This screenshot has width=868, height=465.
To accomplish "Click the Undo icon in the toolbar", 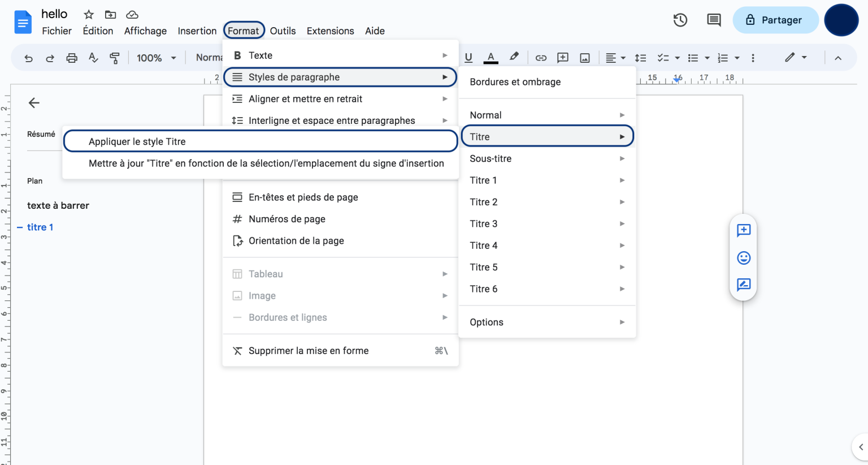I will tap(28, 57).
